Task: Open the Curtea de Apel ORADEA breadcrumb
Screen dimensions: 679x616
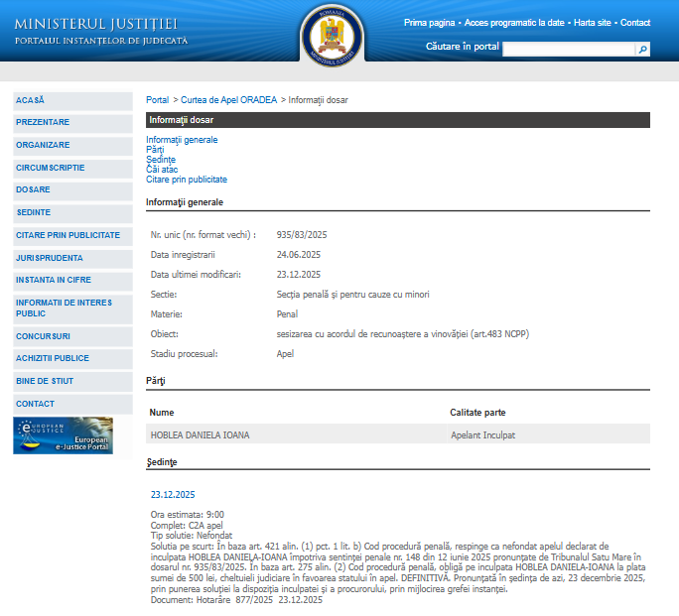Action: pos(228,100)
